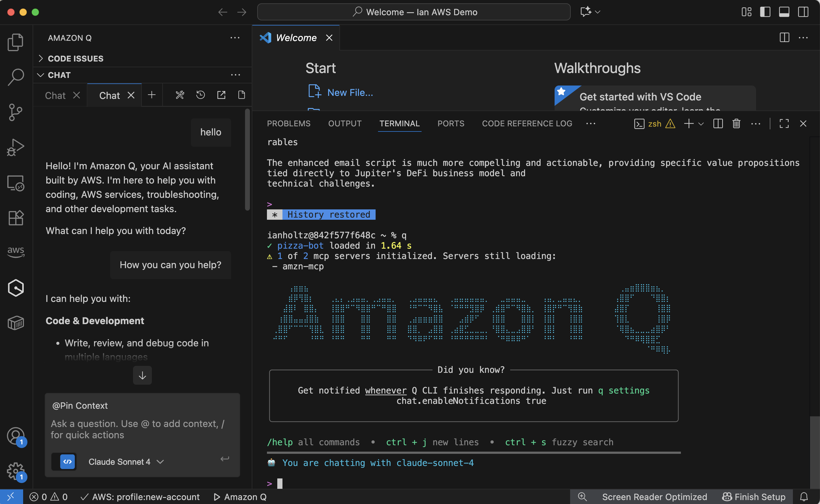This screenshot has height=504, width=820.
Task: Open chat in new window icon
Action: click(x=221, y=95)
